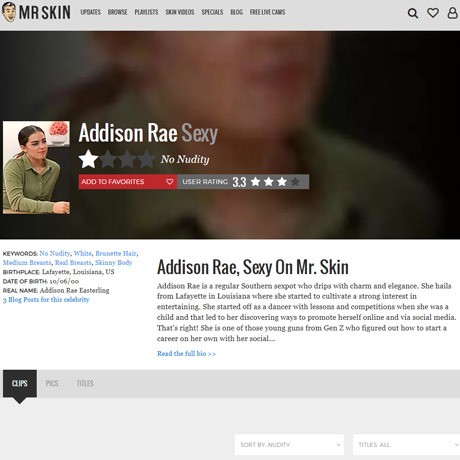The image size is (460, 460).
Task: Open the user account profile icon
Action: [x=452, y=13]
